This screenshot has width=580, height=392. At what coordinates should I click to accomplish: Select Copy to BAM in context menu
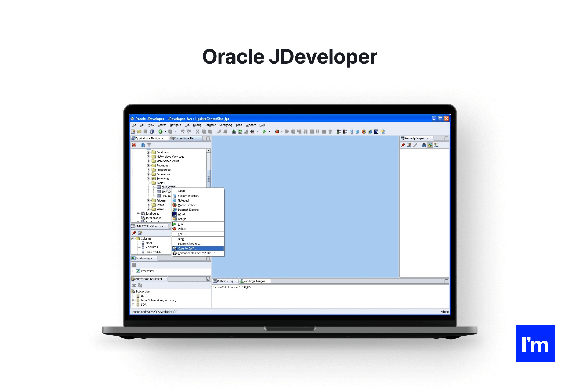click(198, 248)
